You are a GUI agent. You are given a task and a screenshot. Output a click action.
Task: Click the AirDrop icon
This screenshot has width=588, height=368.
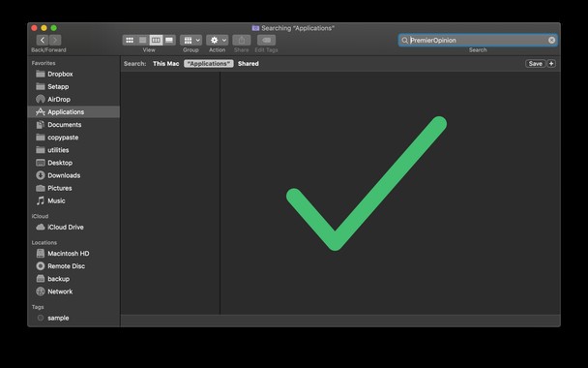point(41,99)
